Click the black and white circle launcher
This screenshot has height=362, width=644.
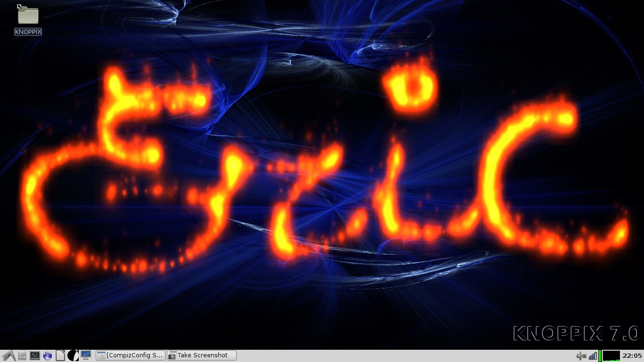(73, 355)
